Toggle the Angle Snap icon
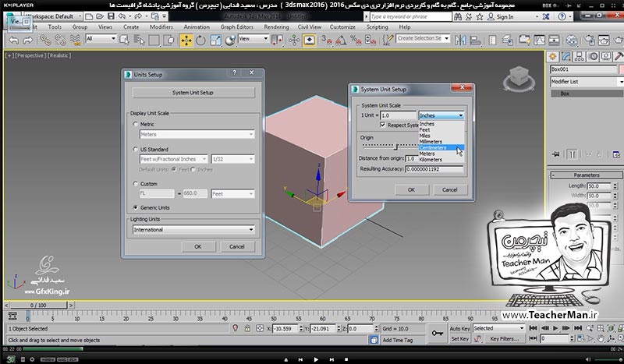 point(341,41)
